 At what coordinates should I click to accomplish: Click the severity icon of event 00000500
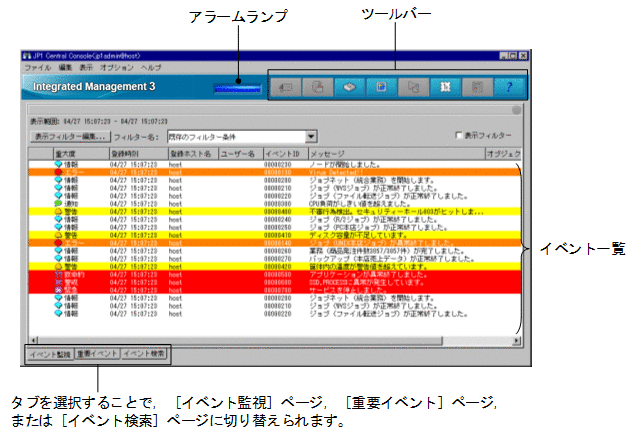(59, 275)
